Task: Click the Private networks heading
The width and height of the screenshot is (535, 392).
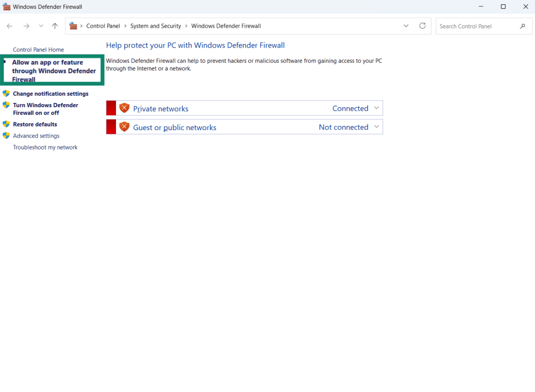Action: tap(161, 109)
